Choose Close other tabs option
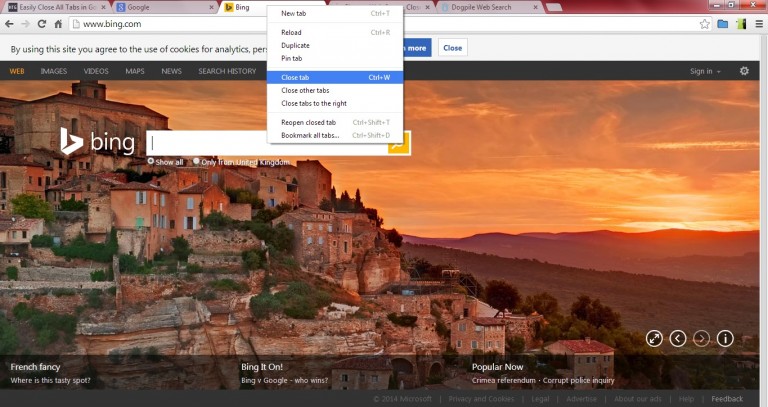 [x=335, y=90]
